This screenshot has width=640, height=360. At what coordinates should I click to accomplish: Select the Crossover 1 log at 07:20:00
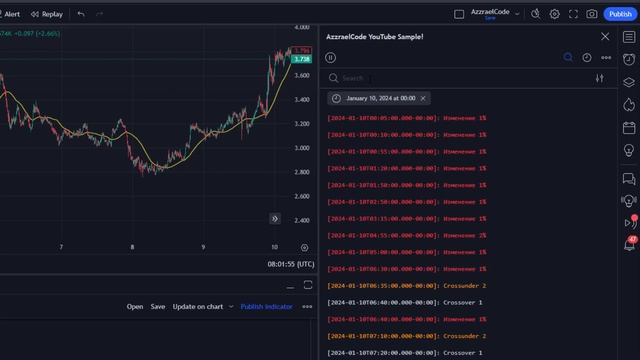coord(404,352)
